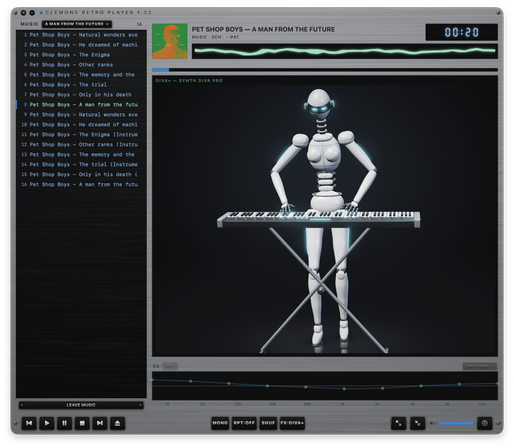Screen dimensions: 514x448
Task: Click the left arrow on the LEAVE MUSIC bar
Action: pos(22,405)
